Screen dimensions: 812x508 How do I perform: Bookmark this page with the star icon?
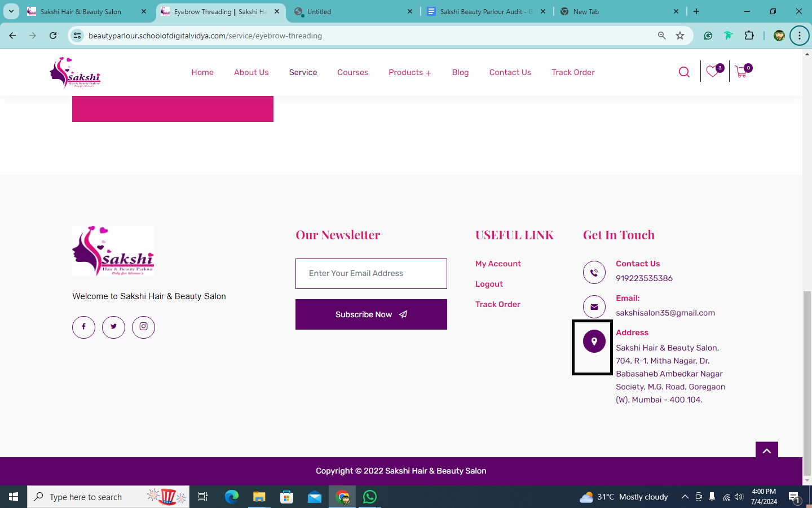click(x=680, y=36)
